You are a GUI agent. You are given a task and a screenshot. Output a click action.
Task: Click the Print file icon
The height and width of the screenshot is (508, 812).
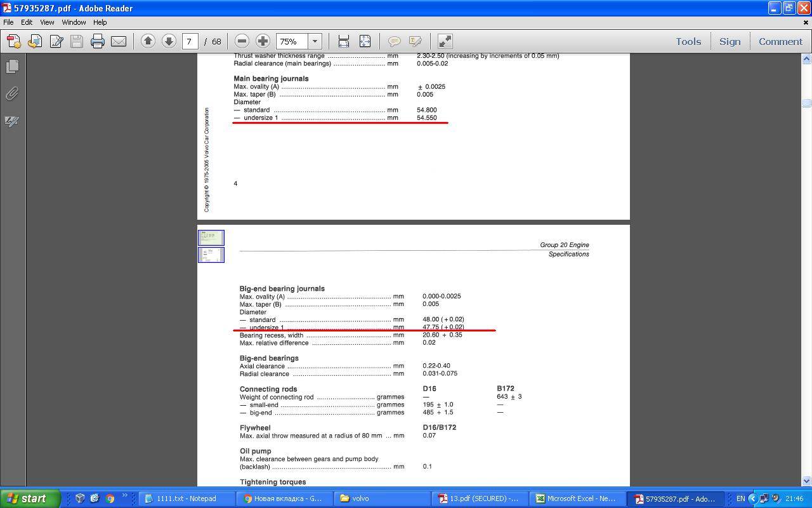97,41
